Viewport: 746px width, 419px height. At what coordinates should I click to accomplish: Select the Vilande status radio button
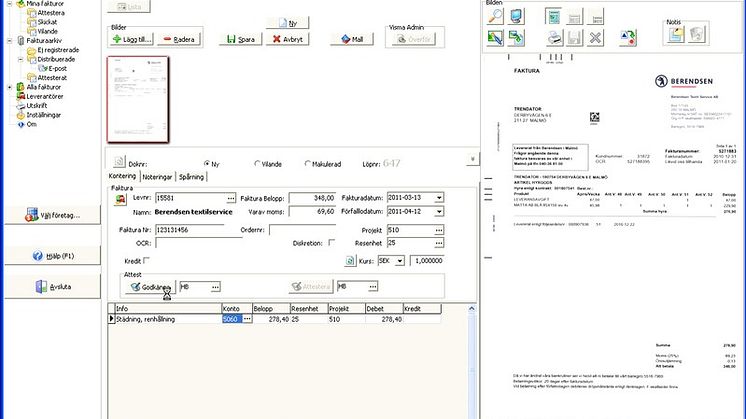257,164
